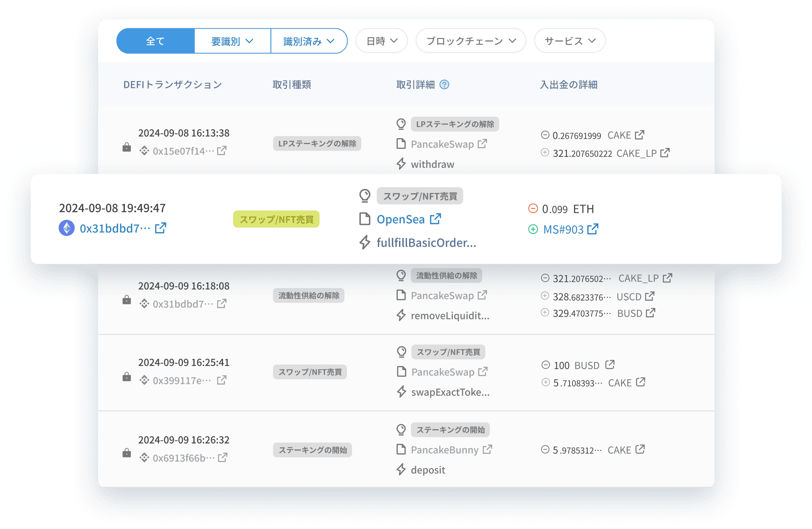Image resolution: width=812 pixels, height=529 pixels.
Task: Click fullfillBasicOrder function text
Action: coord(426,243)
